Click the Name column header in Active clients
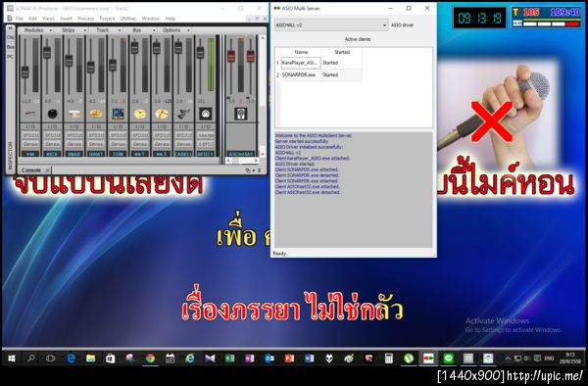This screenshot has height=386, width=588. tap(301, 52)
